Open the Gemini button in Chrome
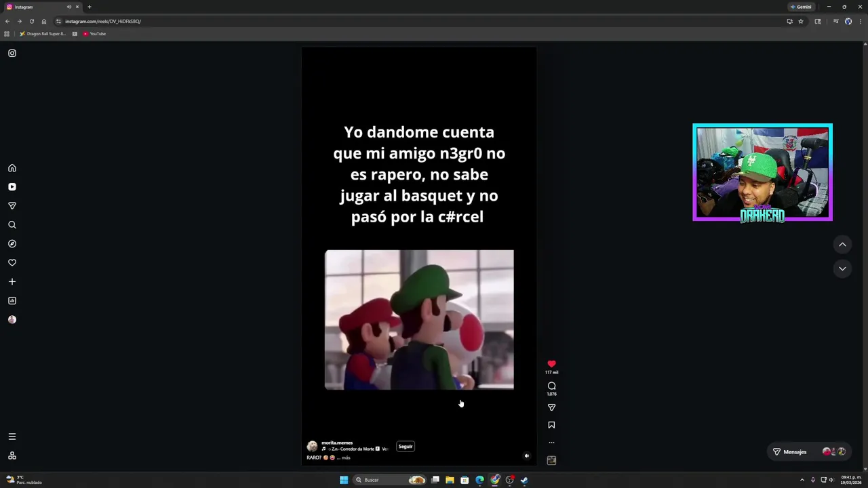 click(801, 7)
